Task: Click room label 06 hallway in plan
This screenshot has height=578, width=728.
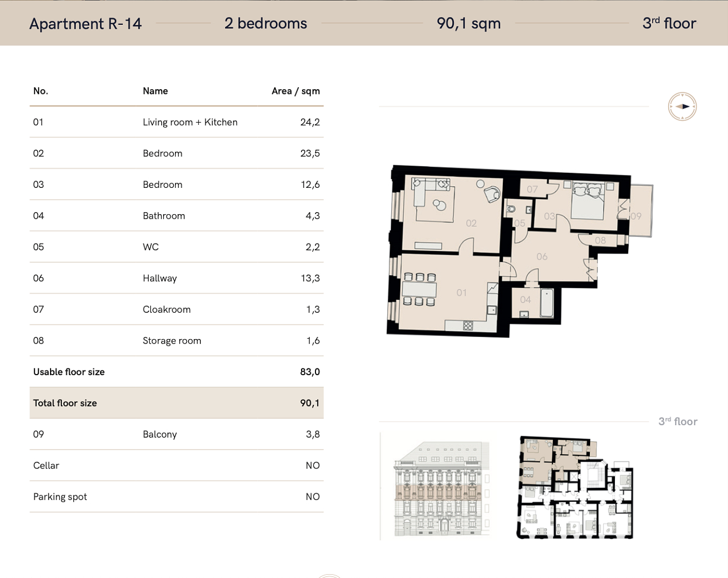Action: pyautogui.click(x=542, y=256)
